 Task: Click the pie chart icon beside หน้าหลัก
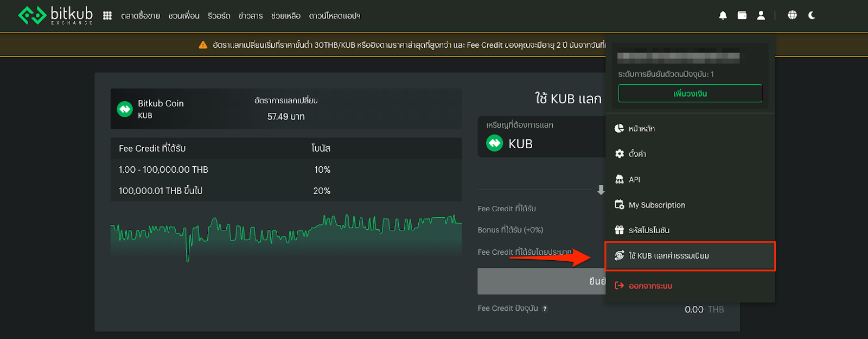pos(619,129)
